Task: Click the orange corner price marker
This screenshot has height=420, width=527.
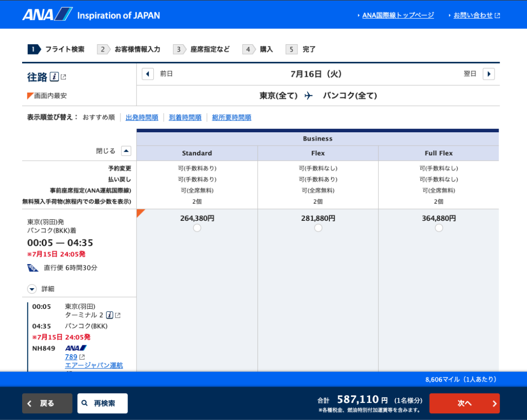Action: click(139, 213)
